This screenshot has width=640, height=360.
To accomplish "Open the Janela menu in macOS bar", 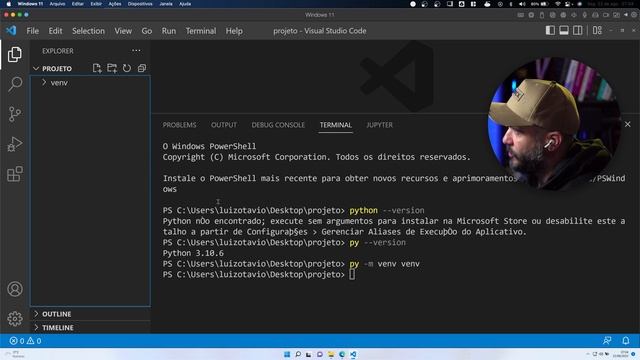I will pos(166,4).
